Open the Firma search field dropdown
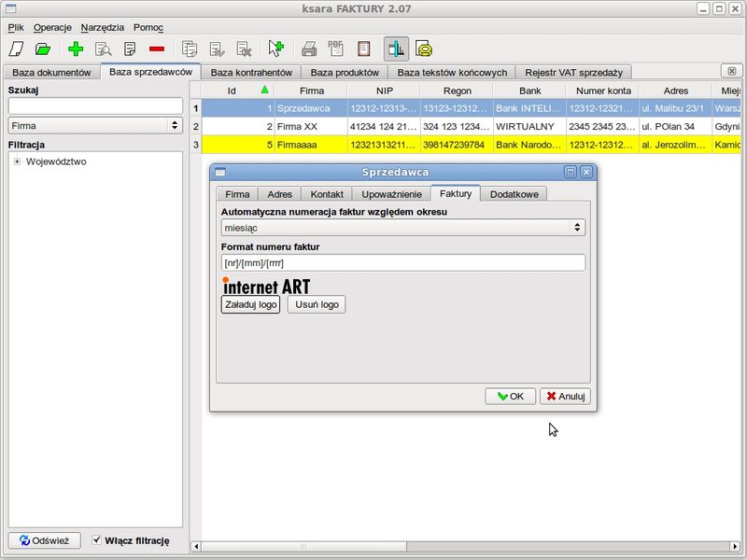747x560 pixels. pyautogui.click(x=94, y=125)
